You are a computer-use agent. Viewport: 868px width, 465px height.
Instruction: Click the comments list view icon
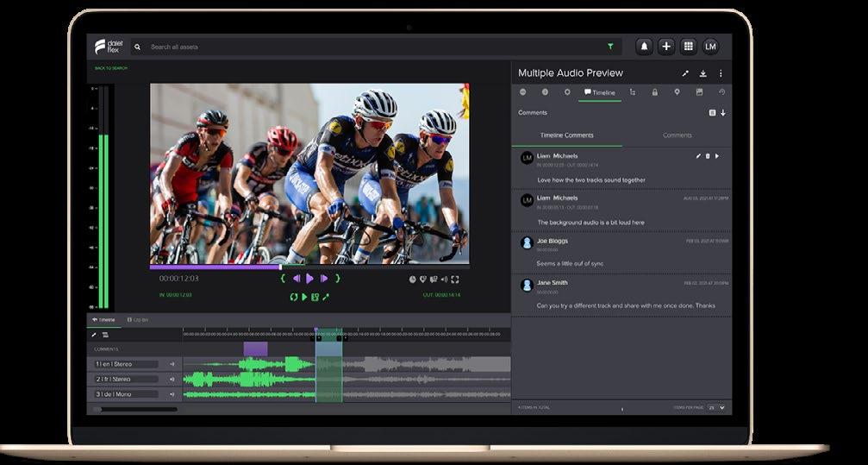tap(713, 112)
